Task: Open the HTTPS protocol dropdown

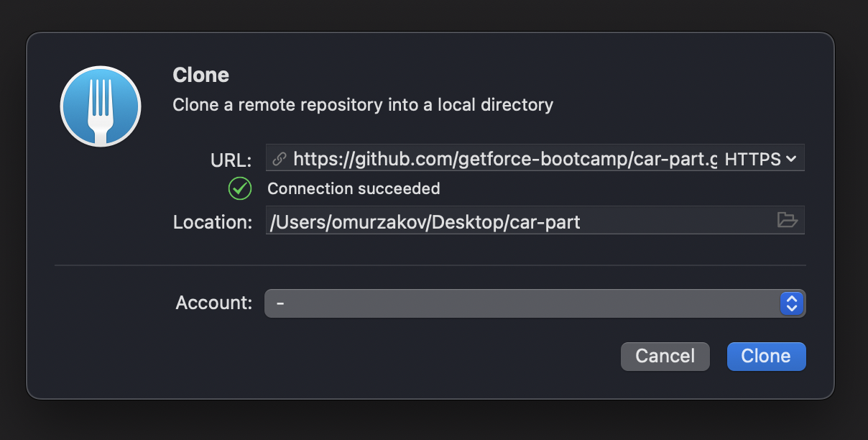Action: (x=761, y=159)
